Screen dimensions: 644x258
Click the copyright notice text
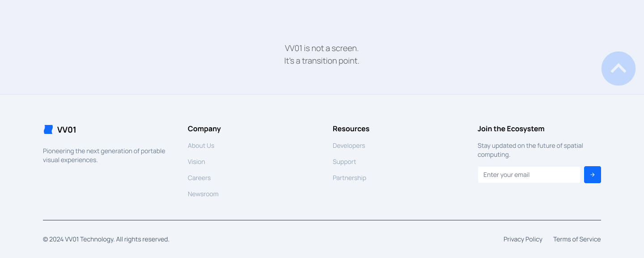(106, 239)
